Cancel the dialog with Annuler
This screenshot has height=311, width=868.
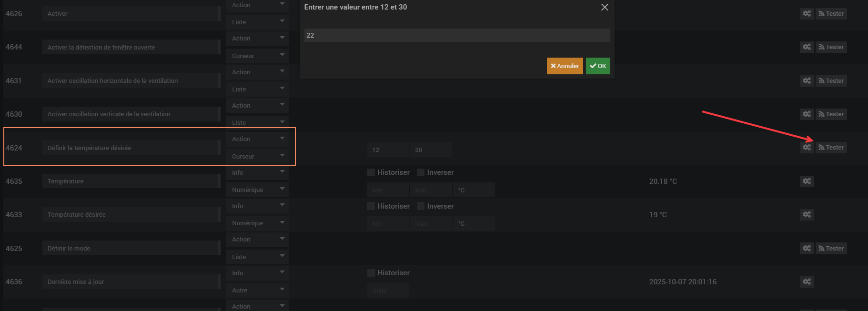pyautogui.click(x=565, y=66)
